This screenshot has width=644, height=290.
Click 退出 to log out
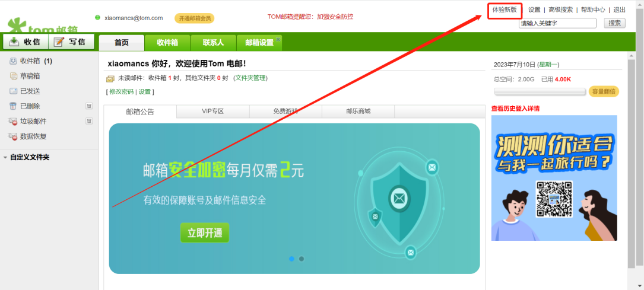(x=619, y=10)
